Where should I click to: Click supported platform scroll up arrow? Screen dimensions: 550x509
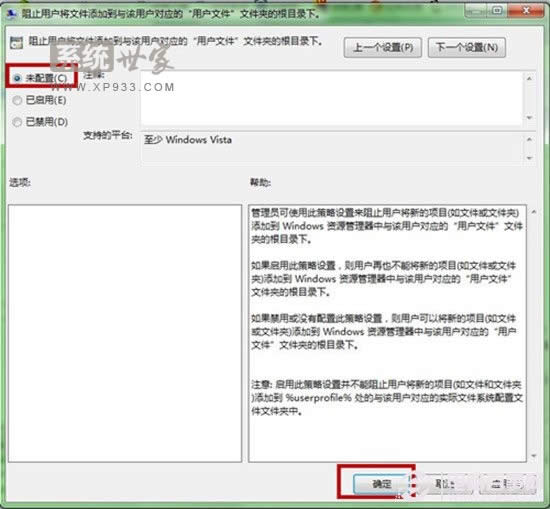coord(529,140)
